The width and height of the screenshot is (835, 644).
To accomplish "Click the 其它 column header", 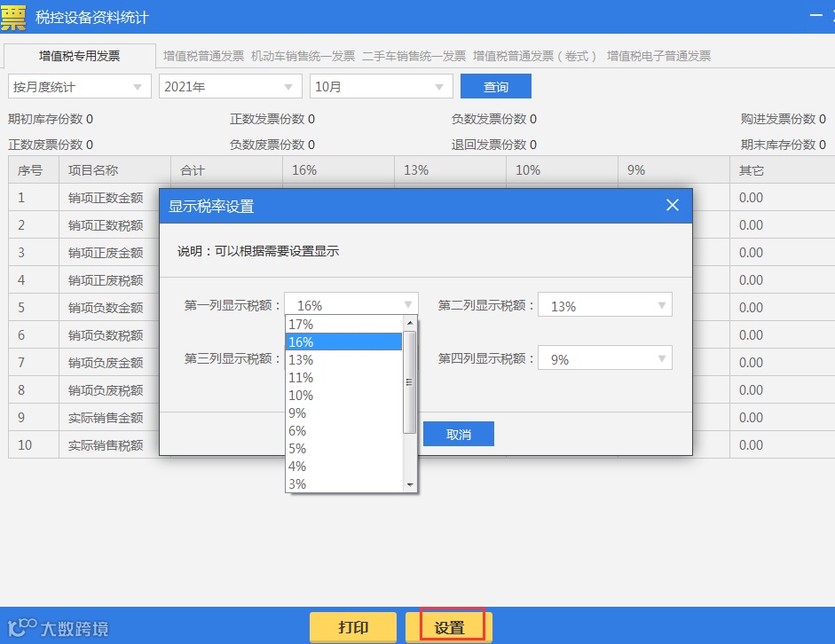I will [782, 169].
